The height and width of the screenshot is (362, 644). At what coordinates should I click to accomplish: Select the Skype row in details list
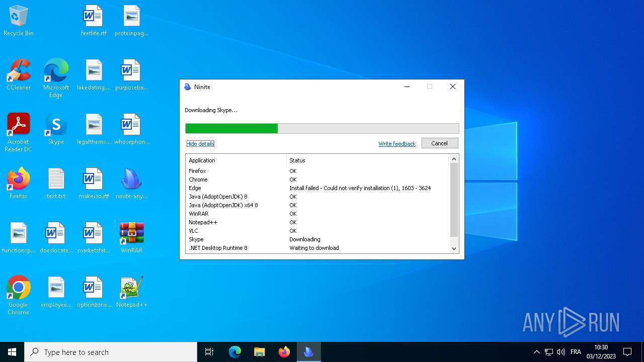(x=317, y=239)
